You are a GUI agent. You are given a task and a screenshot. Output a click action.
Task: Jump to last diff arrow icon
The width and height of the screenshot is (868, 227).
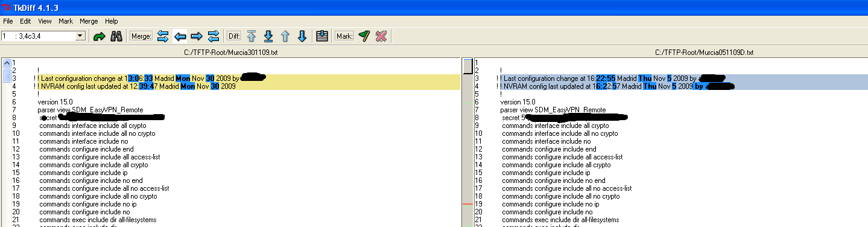coord(268,36)
